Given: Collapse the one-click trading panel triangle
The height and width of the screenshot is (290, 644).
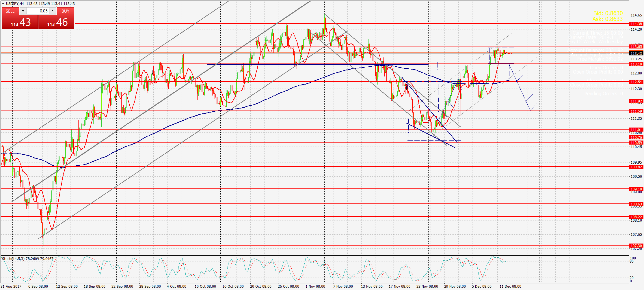Looking at the screenshot, I should click(x=3, y=4).
